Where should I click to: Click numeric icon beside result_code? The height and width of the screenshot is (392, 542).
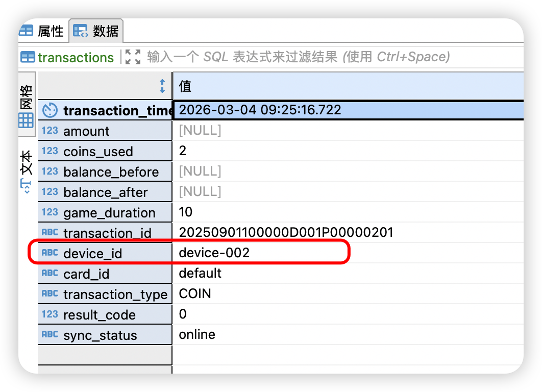50,314
